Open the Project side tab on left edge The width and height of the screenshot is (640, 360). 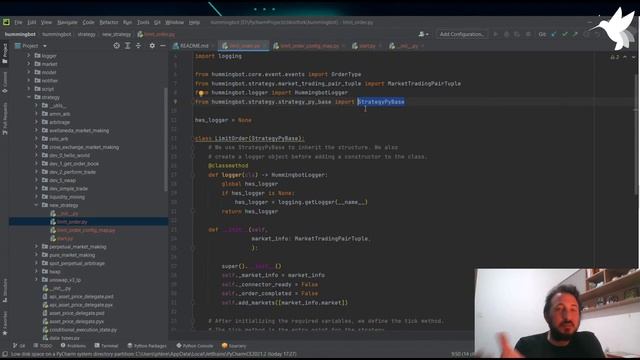point(5,53)
